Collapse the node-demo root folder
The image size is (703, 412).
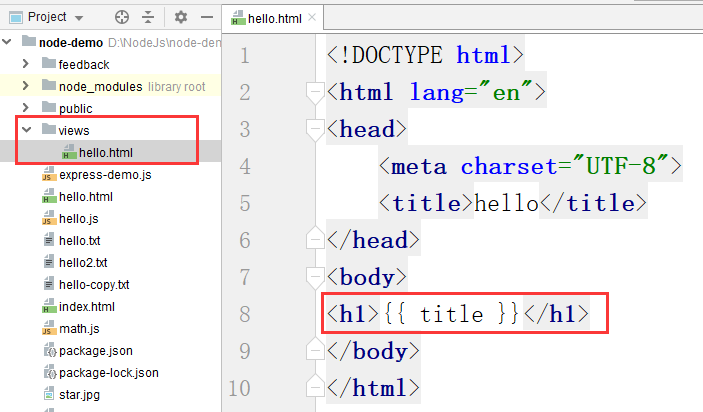7,42
